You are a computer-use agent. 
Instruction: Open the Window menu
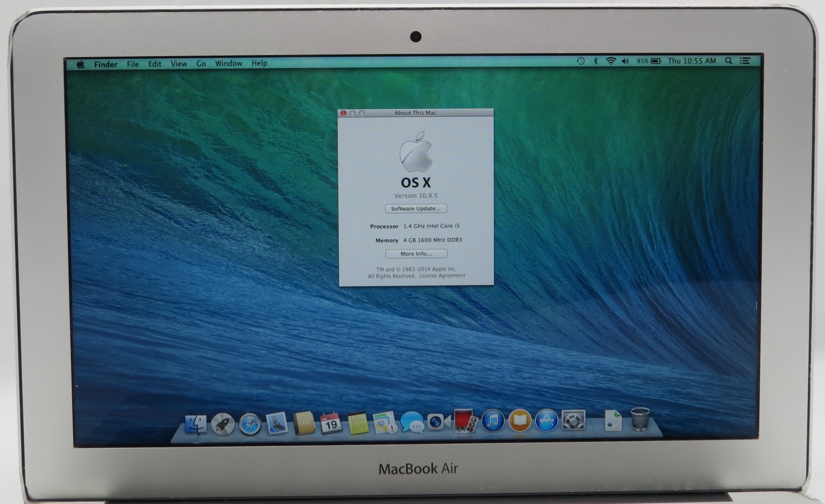coord(228,63)
